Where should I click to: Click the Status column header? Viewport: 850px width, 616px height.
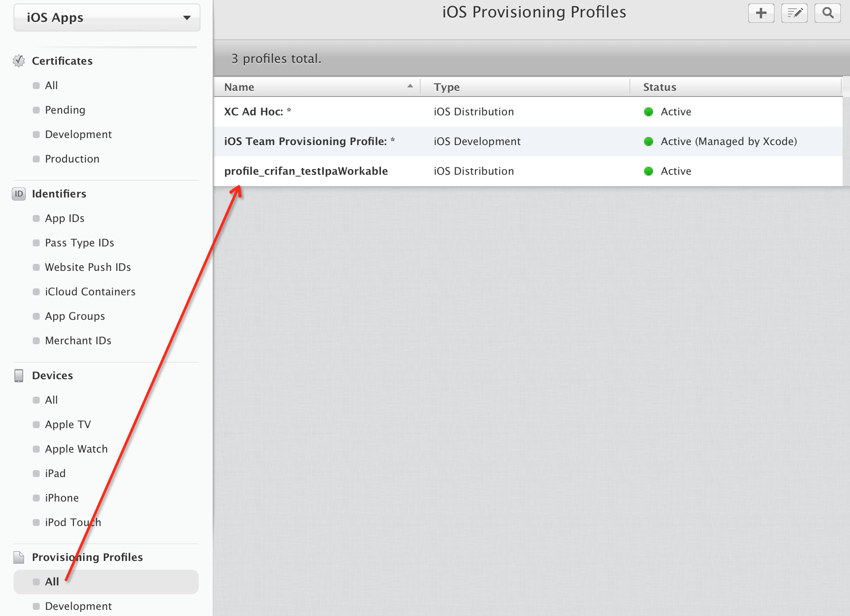pyautogui.click(x=659, y=87)
